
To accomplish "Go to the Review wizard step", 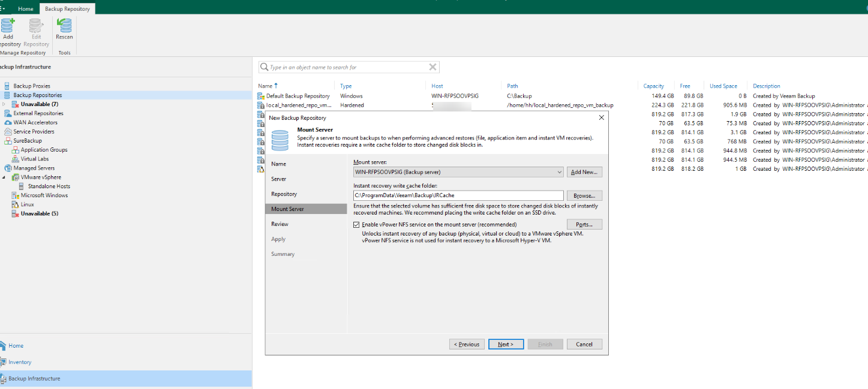I will 280,224.
